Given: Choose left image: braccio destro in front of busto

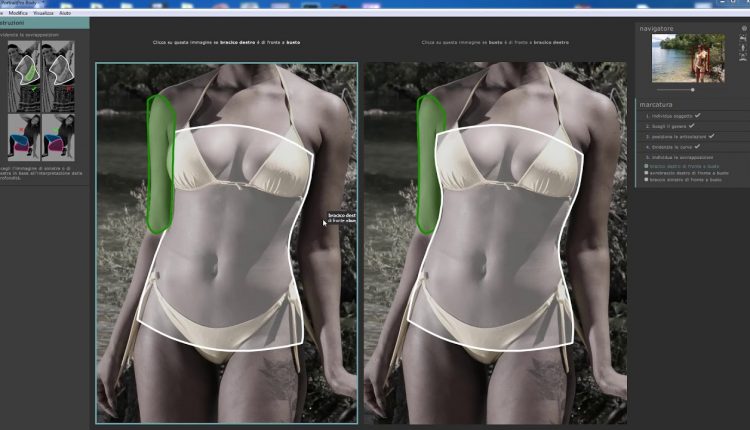Looking at the screenshot, I should [x=227, y=243].
